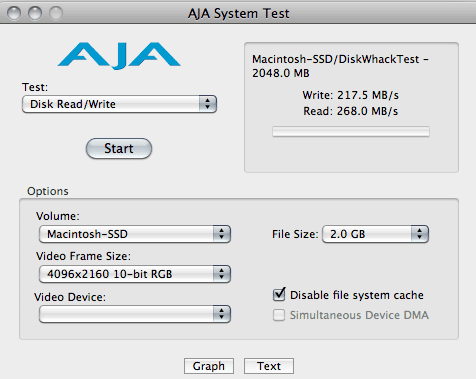The image size is (476, 379).
Task: Click the AJA System Test title bar
Action: click(x=238, y=13)
